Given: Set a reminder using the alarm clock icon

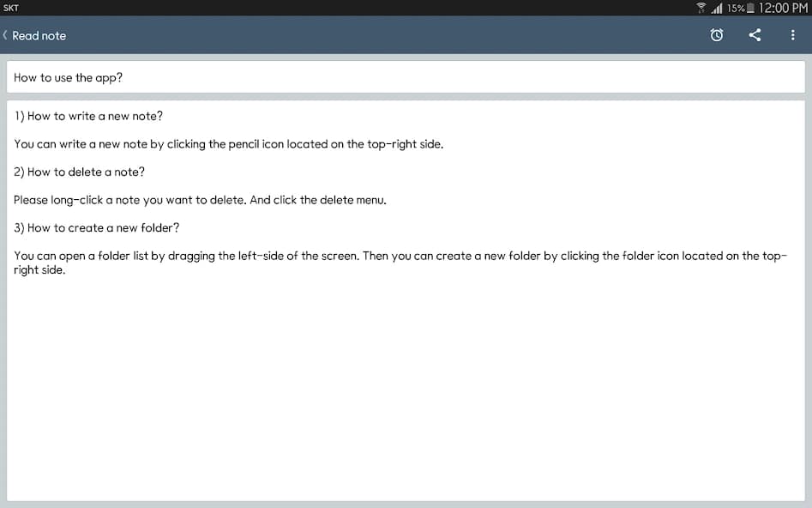Looking at the screenshot, I should tap(717, 35).
